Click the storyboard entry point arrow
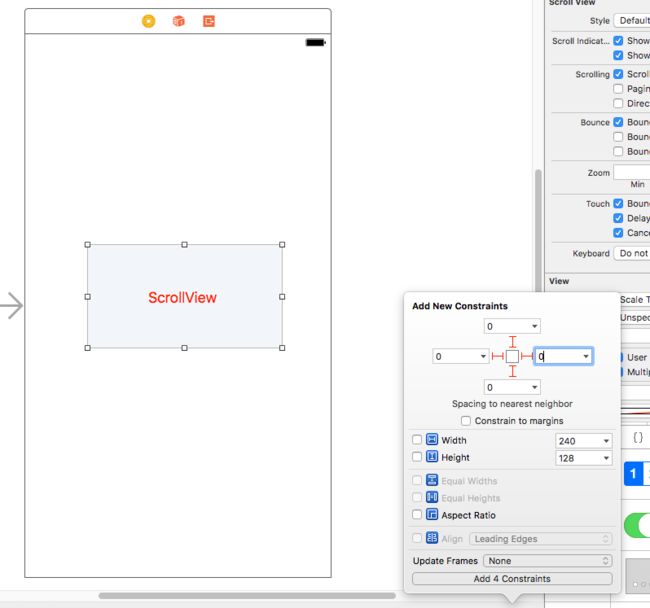650x608 pixels. [x=12, y=306]
